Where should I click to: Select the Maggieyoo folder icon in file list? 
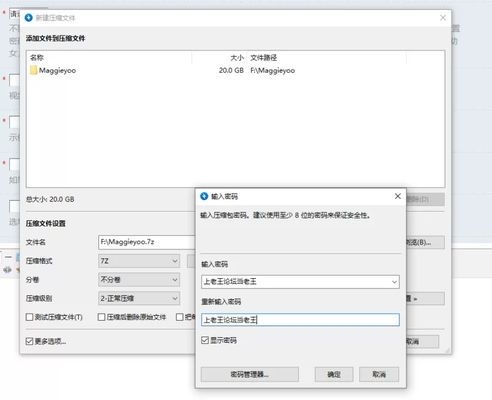click(33, 70)
